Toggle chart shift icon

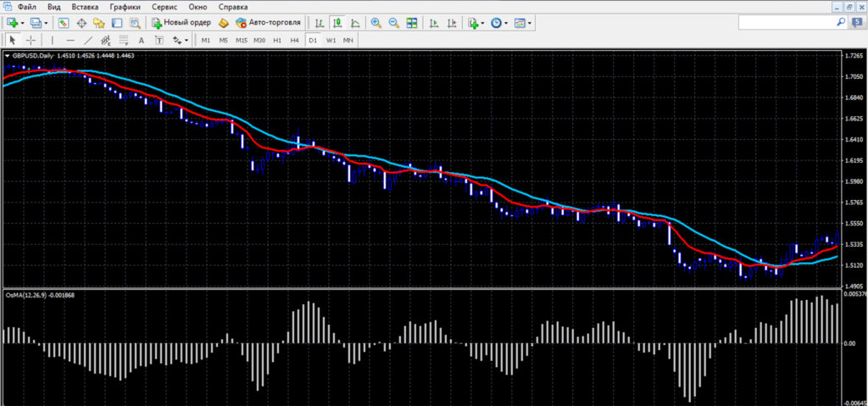453,23
